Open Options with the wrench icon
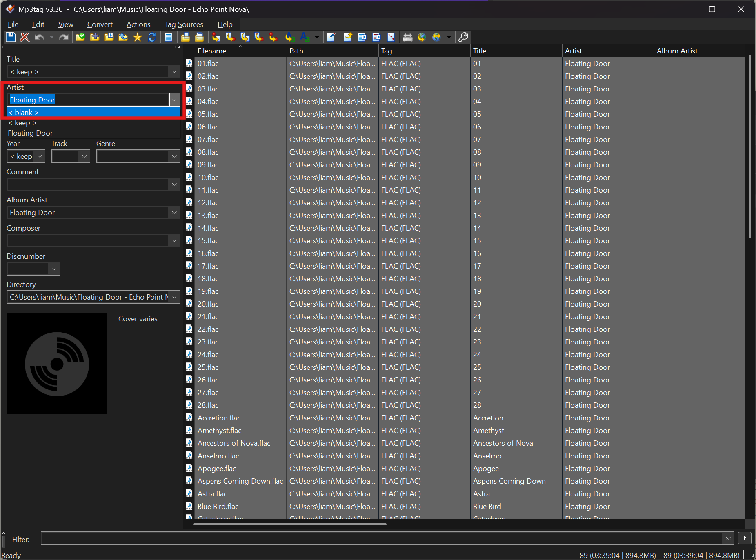This screenshot has height=560, width=756. 463,37
